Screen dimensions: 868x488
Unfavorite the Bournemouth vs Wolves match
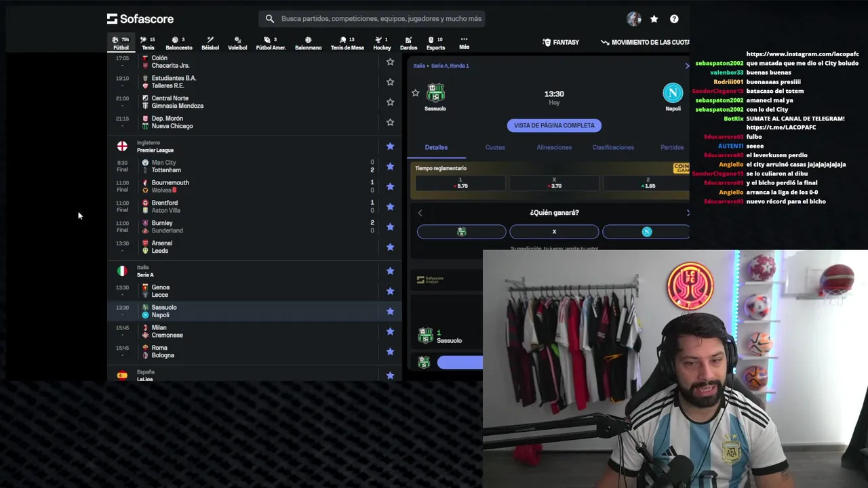click(390, 186)
